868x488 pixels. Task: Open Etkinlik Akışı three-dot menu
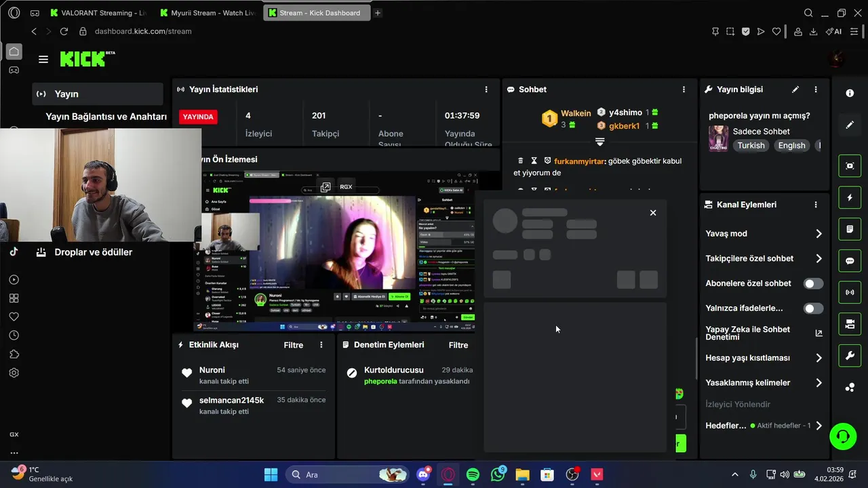[x=321, y=345]
